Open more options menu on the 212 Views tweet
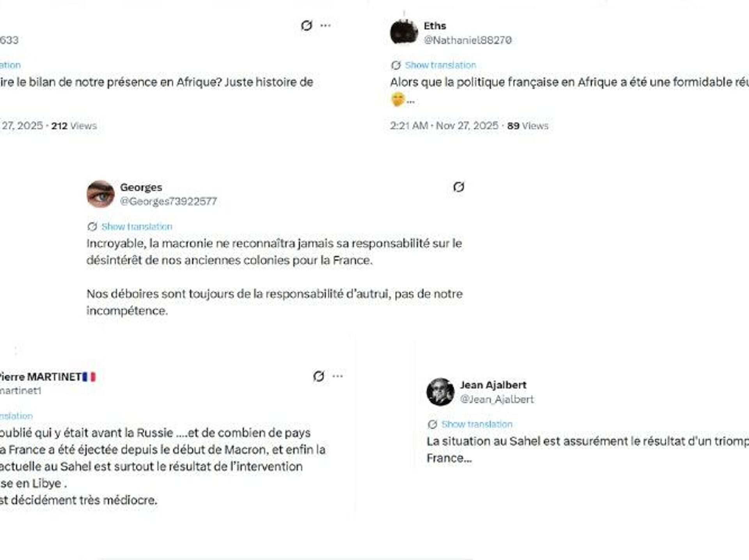The width and height of the screenshot is (749, 560). (325, 26)
